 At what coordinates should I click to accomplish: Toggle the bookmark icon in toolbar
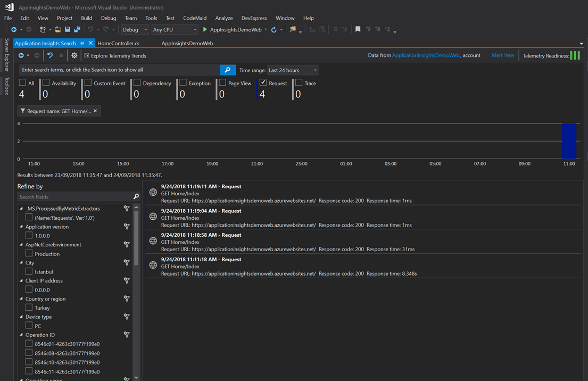[x=358, y=29]
